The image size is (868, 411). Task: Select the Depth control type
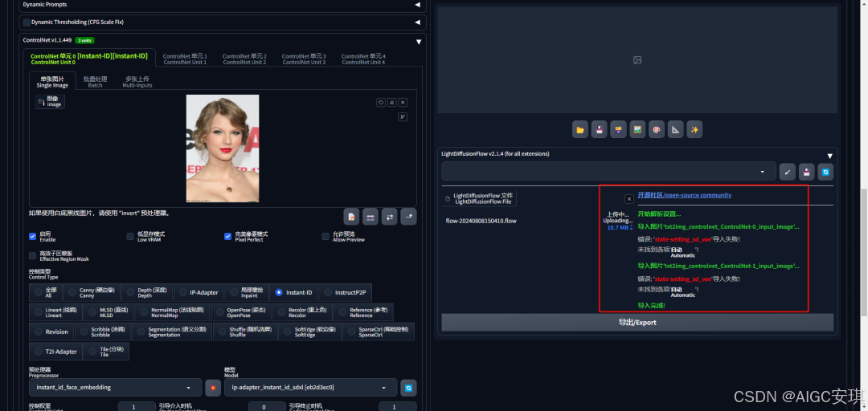pyautogui.click(x=147, y=293)
